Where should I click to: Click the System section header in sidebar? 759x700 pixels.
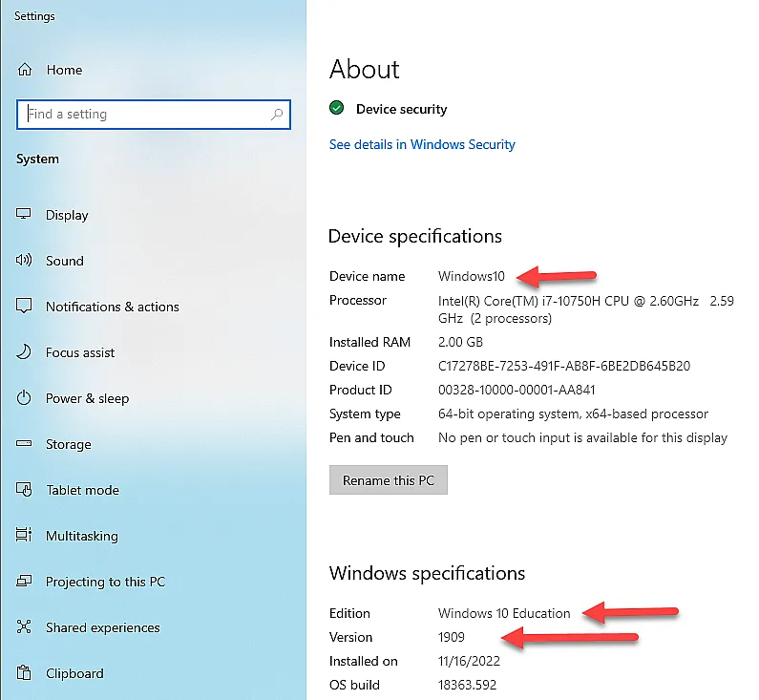[x=38, y=159]
